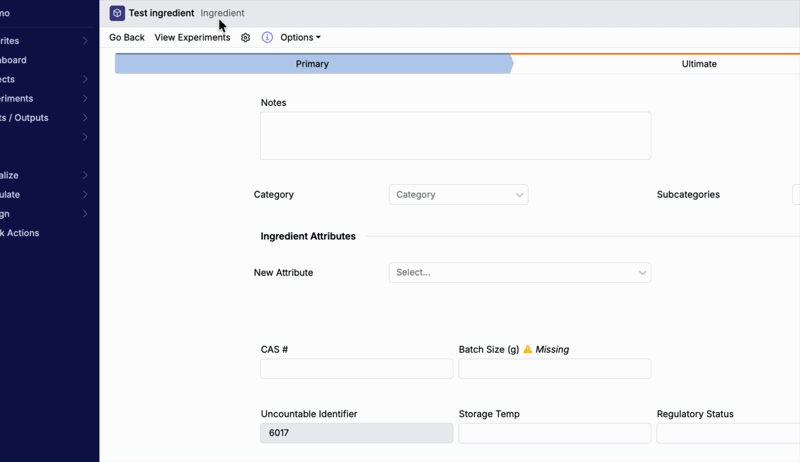Switch to the Primary stage tab

click(x=312, y=64)
